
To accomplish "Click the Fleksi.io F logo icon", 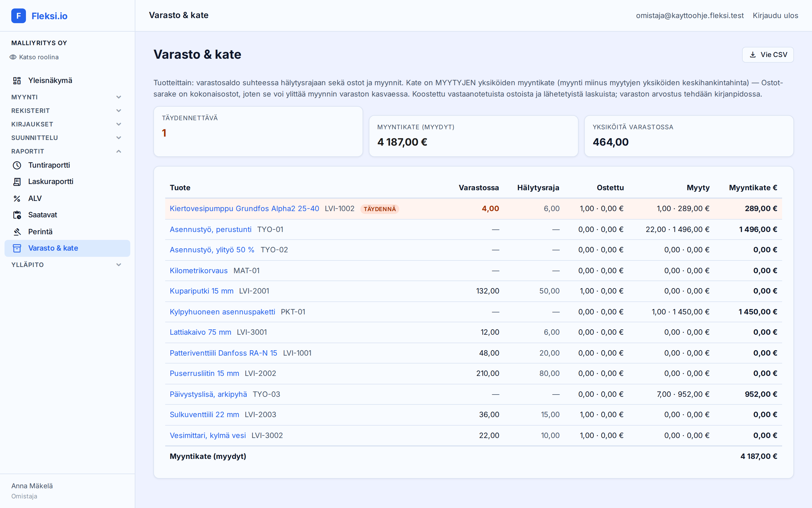I will (x=18, y=16).
